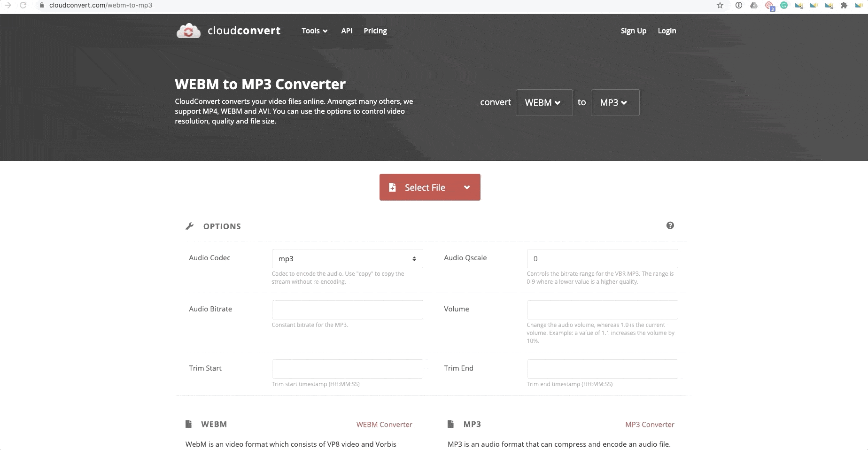
Task: Click the 'Audio Codec' label
Action: click(x=209, y=258)
